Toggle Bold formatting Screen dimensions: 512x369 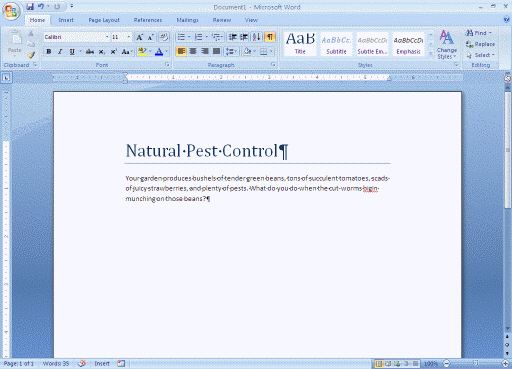49,52
